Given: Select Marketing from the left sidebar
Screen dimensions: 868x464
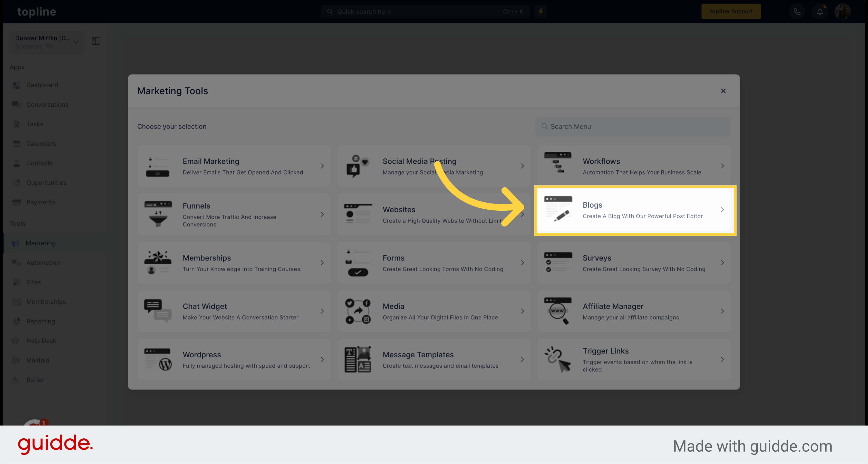Looking at the screenshot, I should click(41, 243).
